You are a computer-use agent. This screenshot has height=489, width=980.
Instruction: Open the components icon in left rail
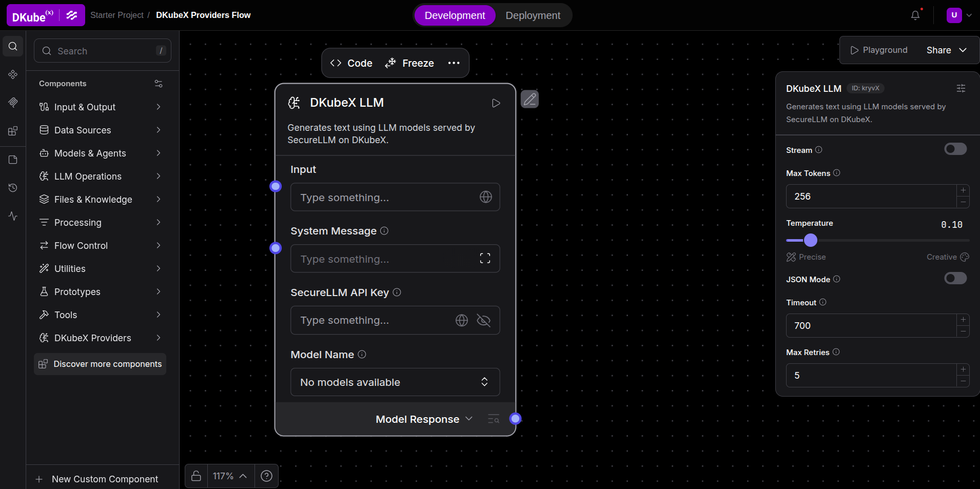coord(13,74)
